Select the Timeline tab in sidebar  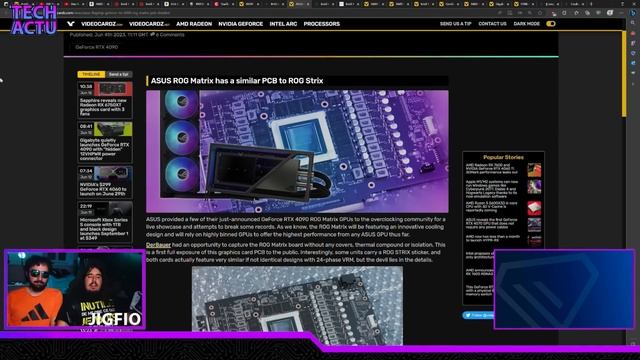click(x=91, y=74)
